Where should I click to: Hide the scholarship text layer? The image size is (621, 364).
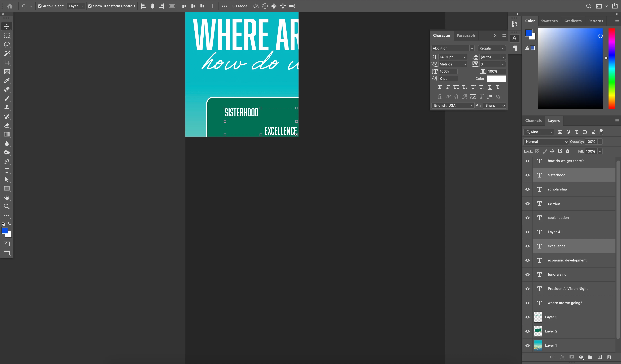coord(527,189)
